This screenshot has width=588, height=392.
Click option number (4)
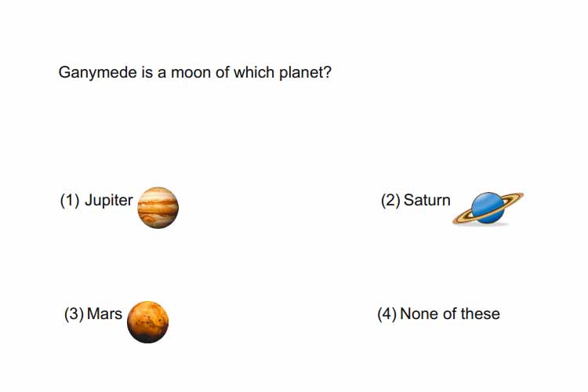387,314
